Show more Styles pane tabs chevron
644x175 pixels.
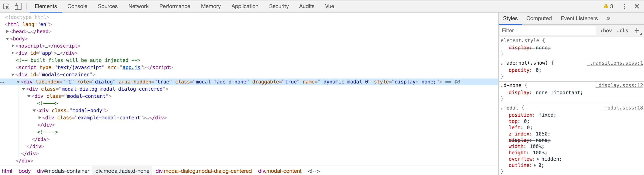608,18
